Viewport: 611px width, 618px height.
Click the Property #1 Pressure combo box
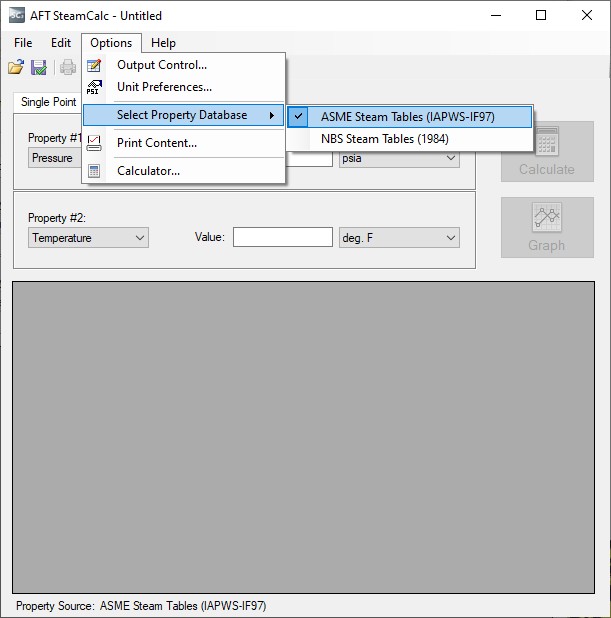pos(55,158)
